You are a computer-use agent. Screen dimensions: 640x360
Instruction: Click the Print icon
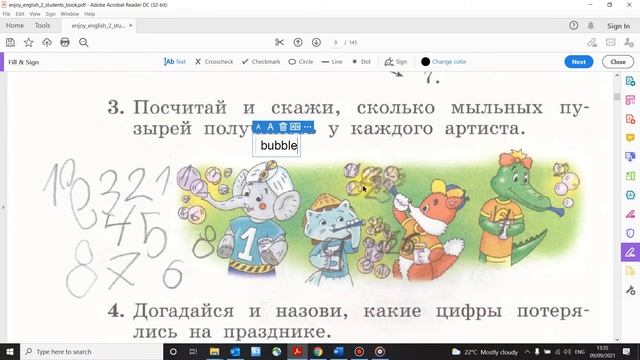click(65, 42)
